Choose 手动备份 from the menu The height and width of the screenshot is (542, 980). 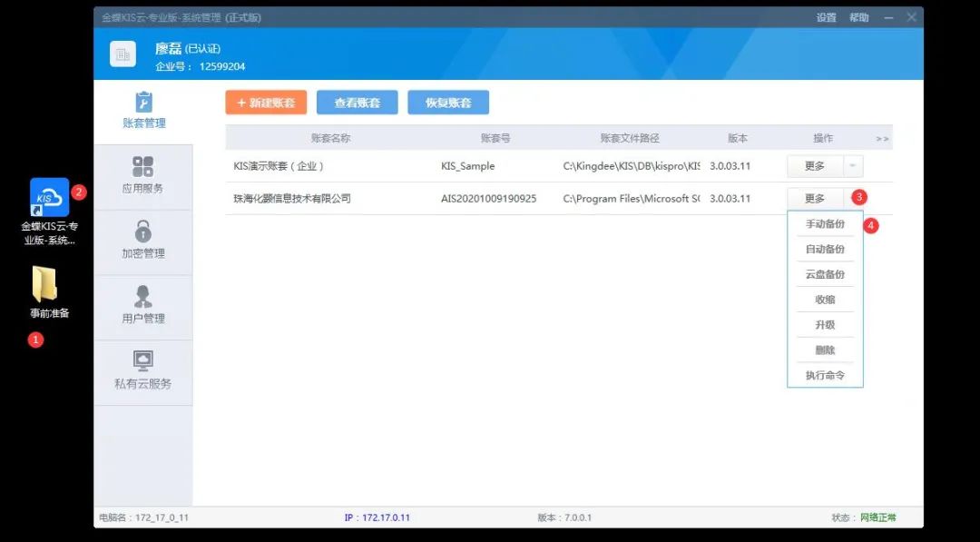825,224
